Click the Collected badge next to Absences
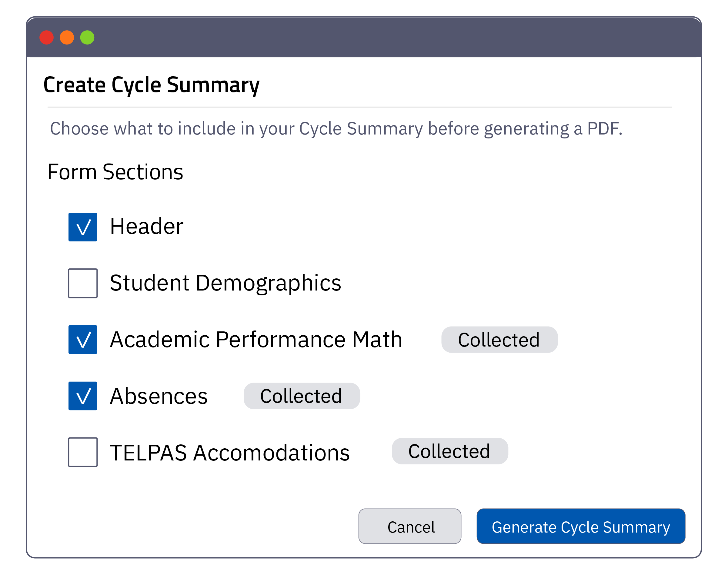The height and width of the screenshot is (568, 728). pyautogui.click(x=301, y=396)
